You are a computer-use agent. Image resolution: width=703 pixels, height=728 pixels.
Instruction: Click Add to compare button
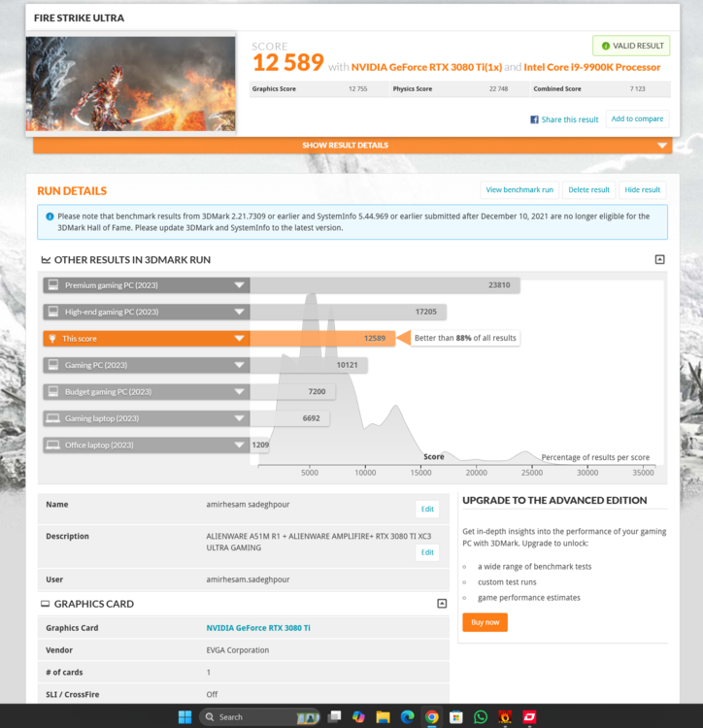637,118
